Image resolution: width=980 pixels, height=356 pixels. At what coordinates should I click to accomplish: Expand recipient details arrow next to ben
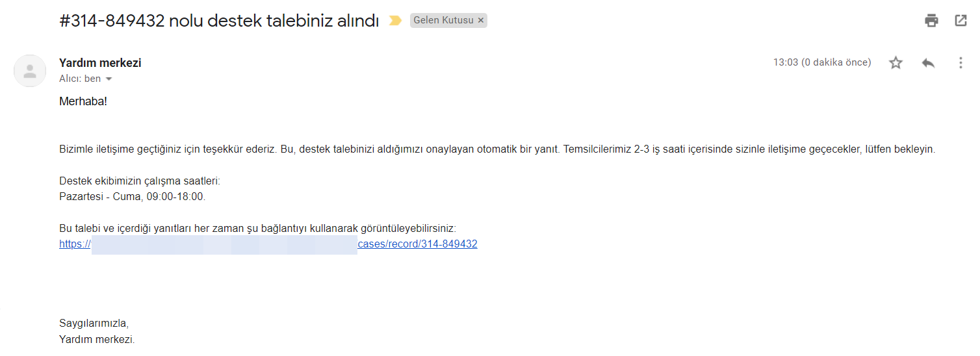[x=109, y=79]
